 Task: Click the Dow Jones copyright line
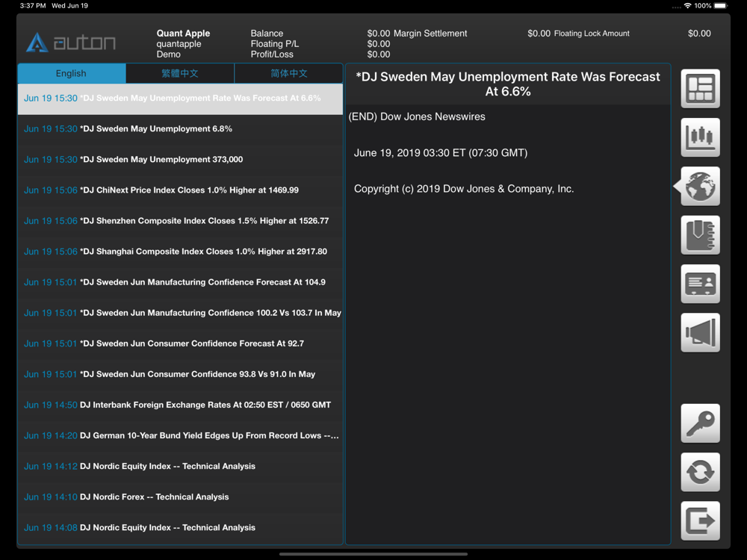[x=464, y=189]
